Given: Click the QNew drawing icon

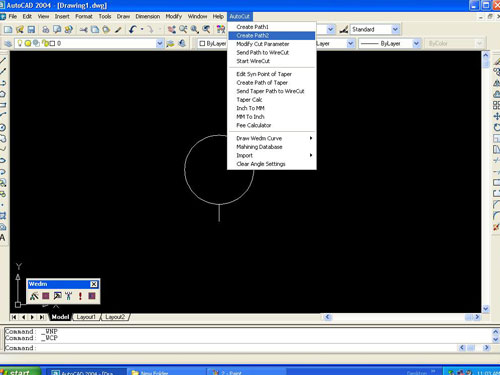Looking at the screenshot, I should (x=8, y=30).
